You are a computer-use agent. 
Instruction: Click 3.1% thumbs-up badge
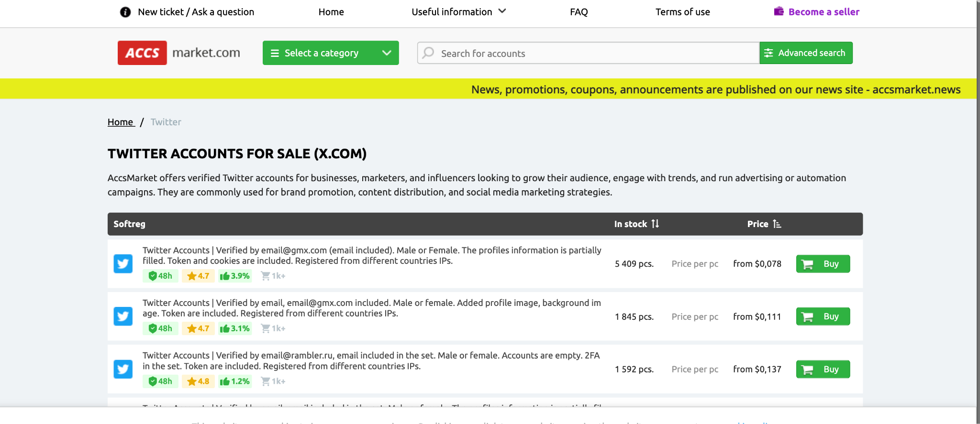coord(235,328)
